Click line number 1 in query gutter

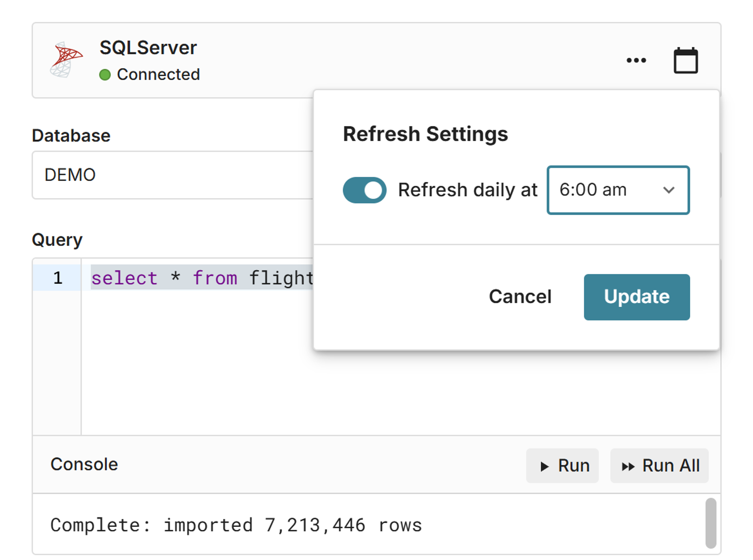pyautogui.click(x=58, y=278)
